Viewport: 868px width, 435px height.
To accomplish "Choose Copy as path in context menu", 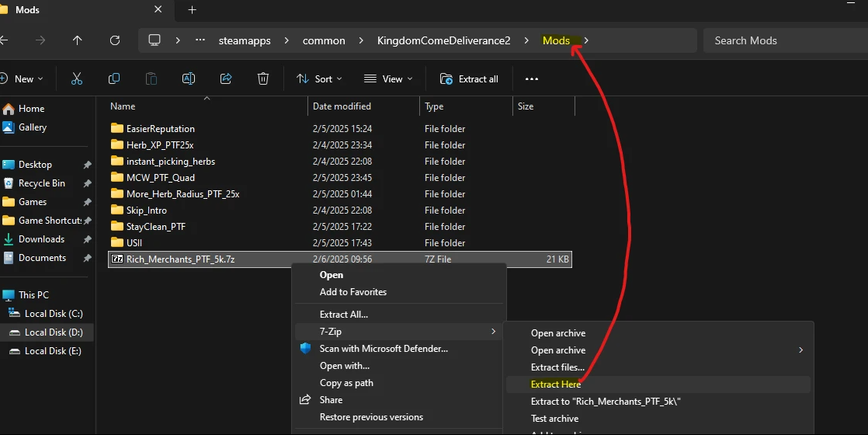I will point(346,383).
